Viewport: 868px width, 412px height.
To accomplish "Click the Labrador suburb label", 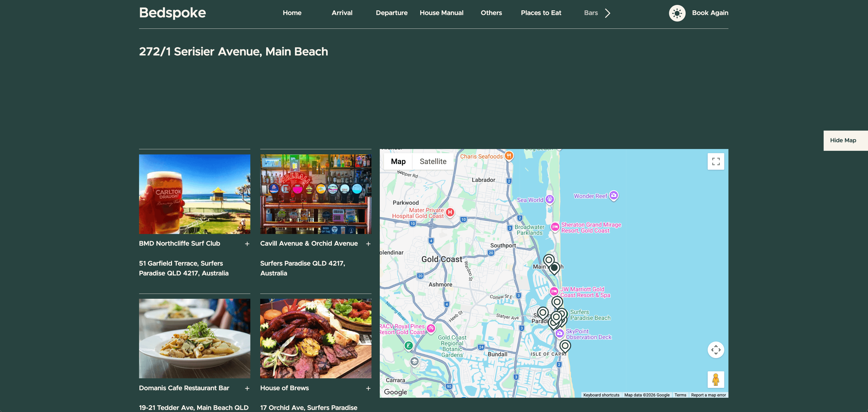I will click(483, 180).
